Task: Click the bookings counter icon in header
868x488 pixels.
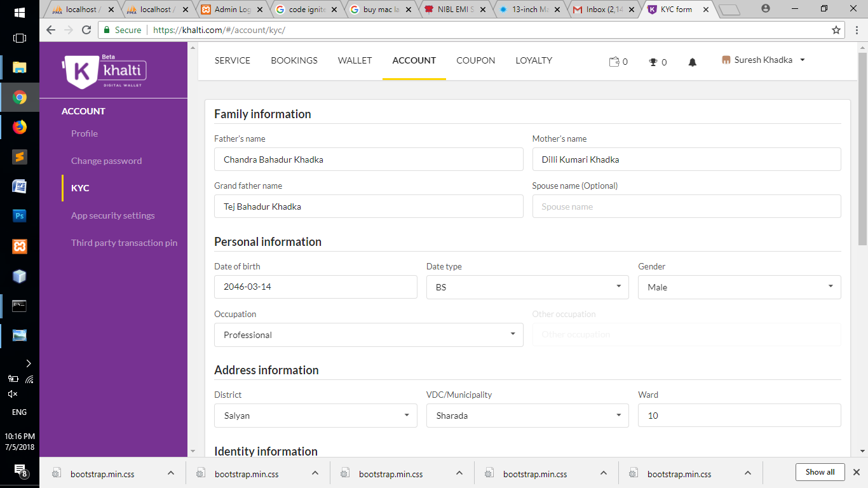Action: coord(614,62)
